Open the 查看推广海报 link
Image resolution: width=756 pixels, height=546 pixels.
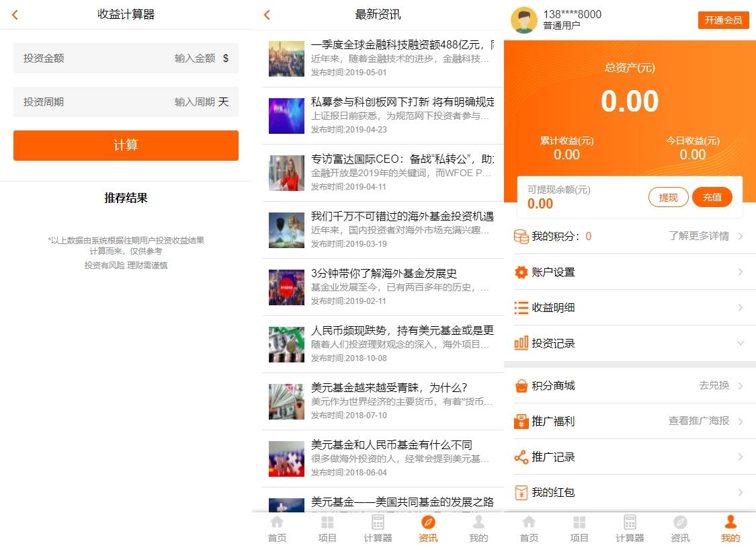pos(698,422)
